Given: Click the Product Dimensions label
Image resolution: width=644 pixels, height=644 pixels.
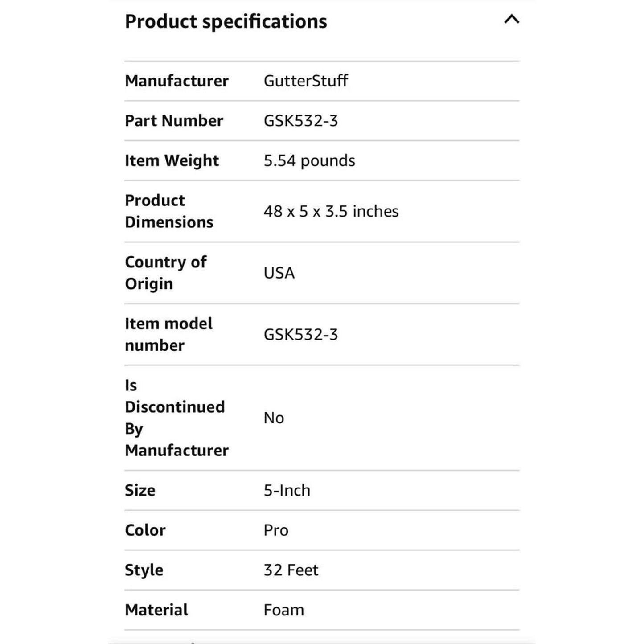Looking at the screenshot, I should point(169,211).
